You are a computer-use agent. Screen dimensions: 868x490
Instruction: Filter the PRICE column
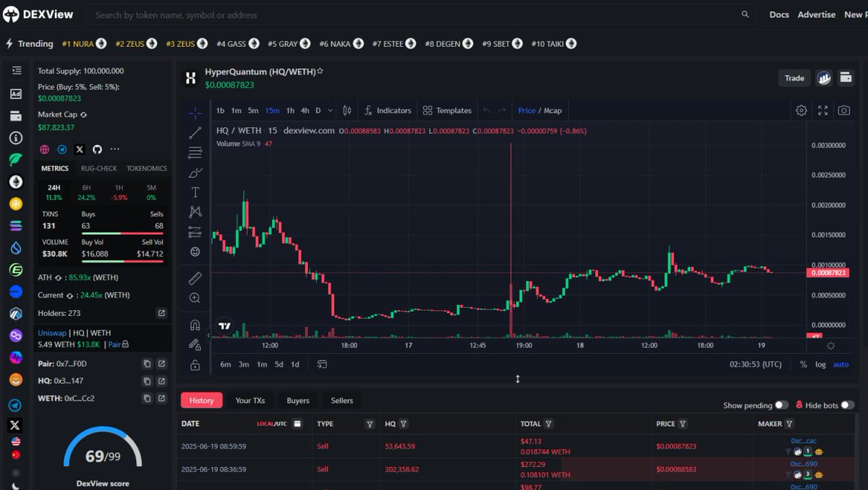pos(683,424)
